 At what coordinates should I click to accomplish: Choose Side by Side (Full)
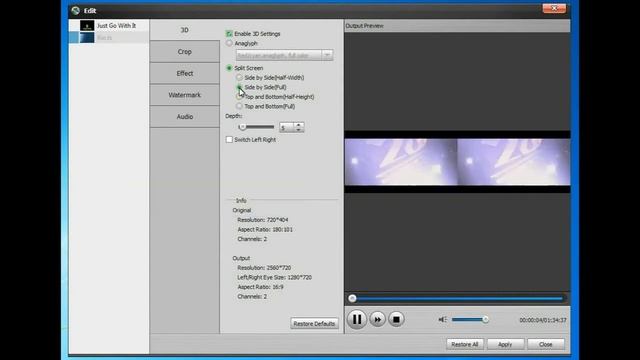point(240,87)
